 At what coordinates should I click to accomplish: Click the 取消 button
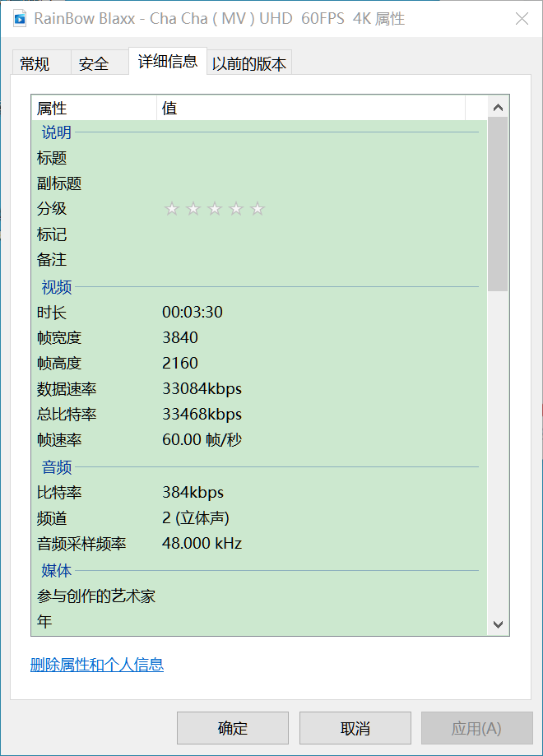click(x=355, y=728)
